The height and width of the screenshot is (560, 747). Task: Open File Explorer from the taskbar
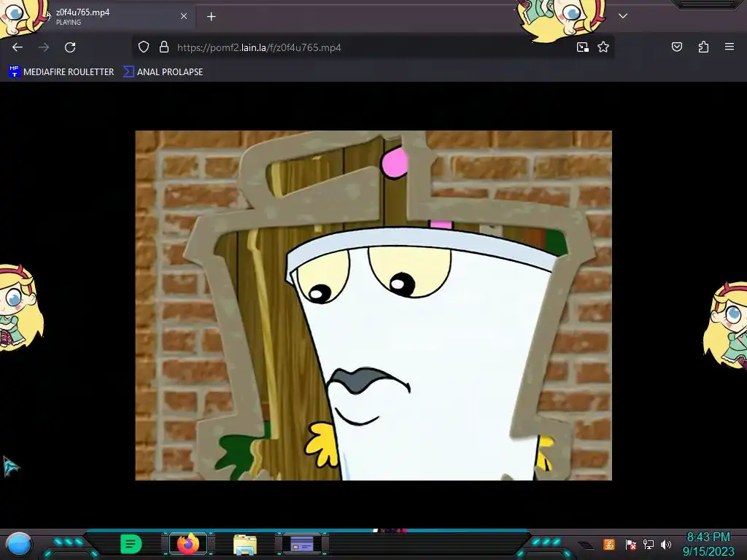(x=245, y=544)
